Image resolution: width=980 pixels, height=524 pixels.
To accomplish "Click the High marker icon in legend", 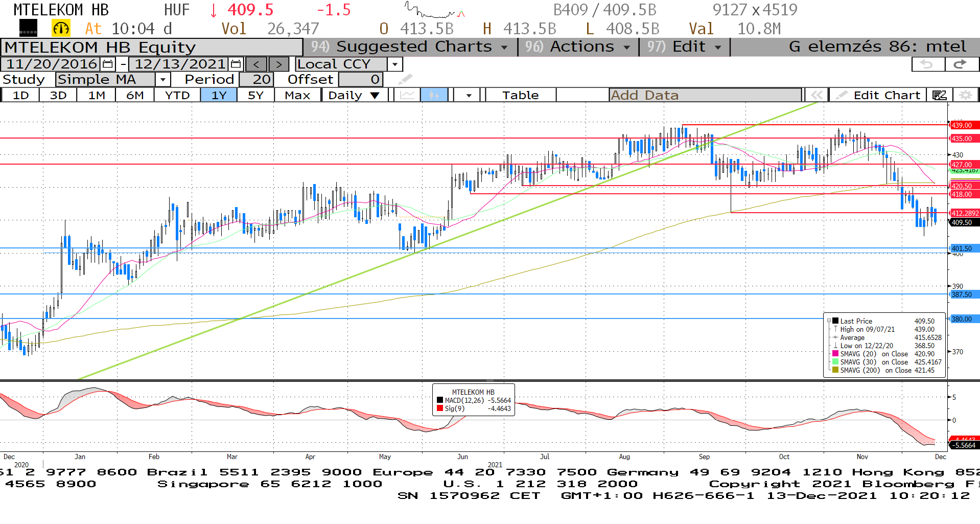I will (x=835, y=329).
